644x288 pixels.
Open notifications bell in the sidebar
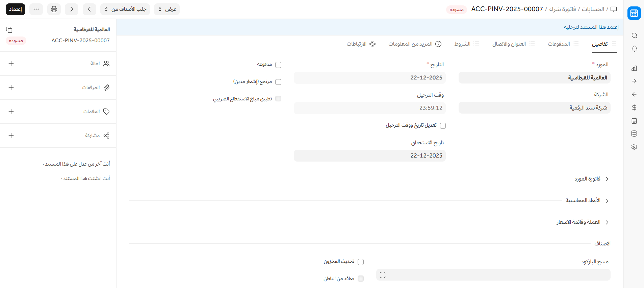[x=634, y=49]
